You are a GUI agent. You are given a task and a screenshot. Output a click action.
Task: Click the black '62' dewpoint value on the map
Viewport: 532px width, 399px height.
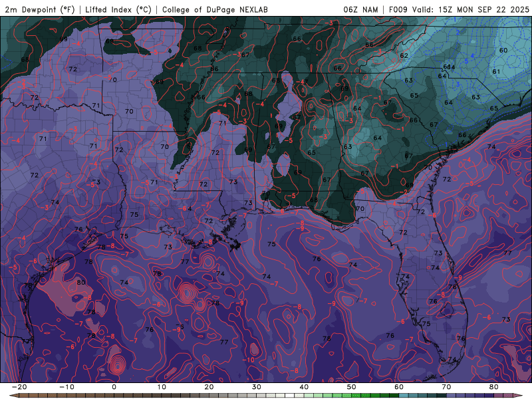point(404,56)
